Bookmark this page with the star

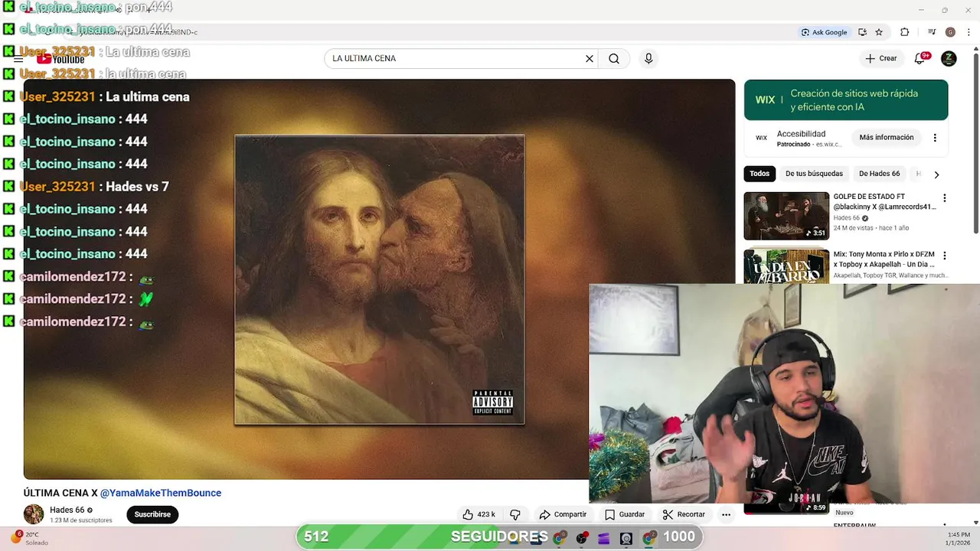tap(879, 32)
